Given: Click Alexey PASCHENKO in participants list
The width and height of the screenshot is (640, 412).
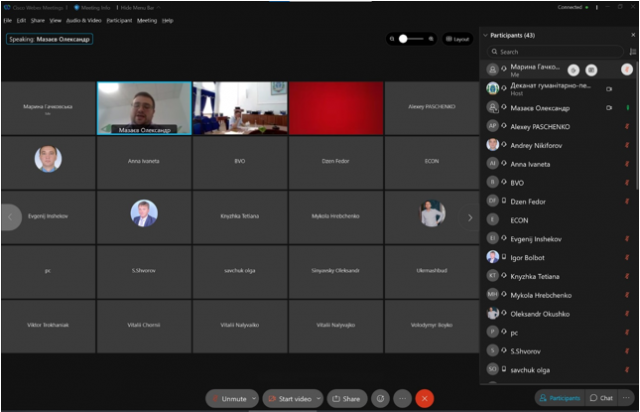Looking at the screenshot, I should click(x=558, y=127).
